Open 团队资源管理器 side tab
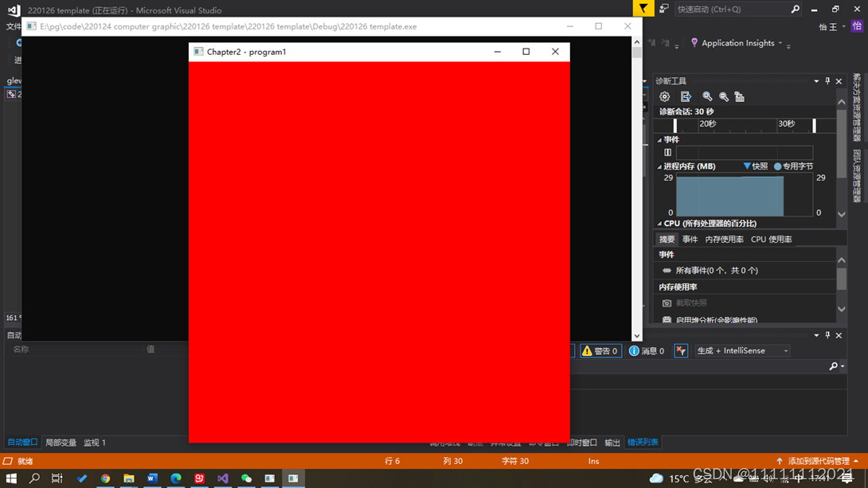 (x=857, y=177)
